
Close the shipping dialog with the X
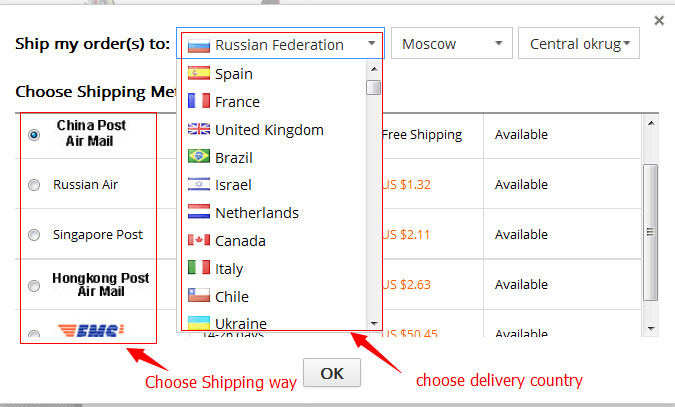pos(658,19)
